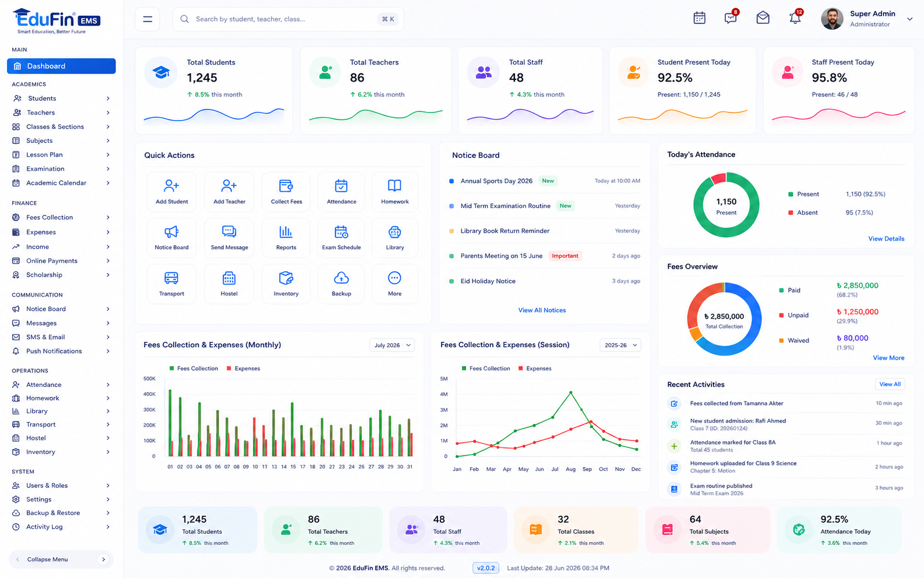Open the Library quick action tile
This screenshot has height=578, width=924.
[x=395, y=238]
